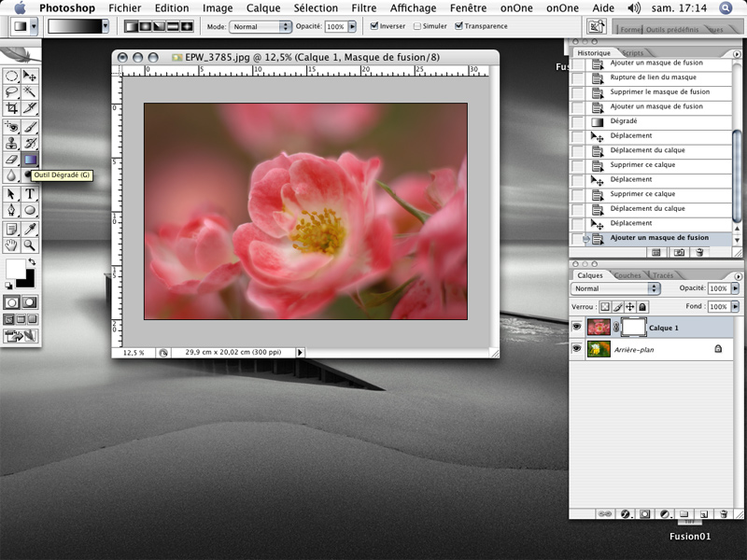Toggle lock image pixels brush in Verrou
The image size is (747, 560).
pyautogui.click(x=617, y=307)
